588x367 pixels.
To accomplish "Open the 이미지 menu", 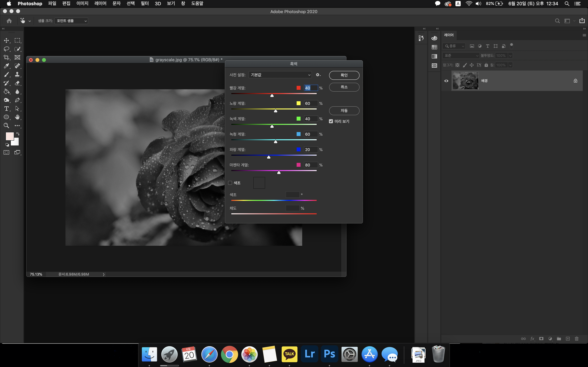I will coord(82,4).
